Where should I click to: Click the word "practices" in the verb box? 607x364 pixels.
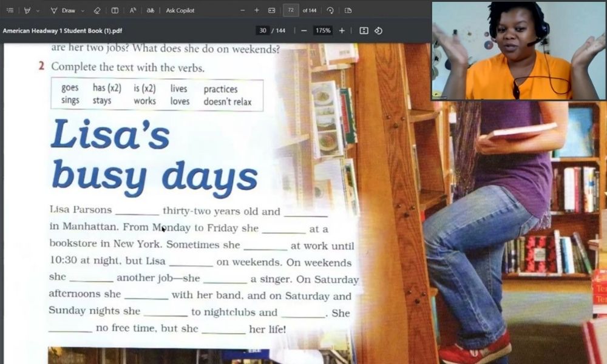[x=221, y=89]
